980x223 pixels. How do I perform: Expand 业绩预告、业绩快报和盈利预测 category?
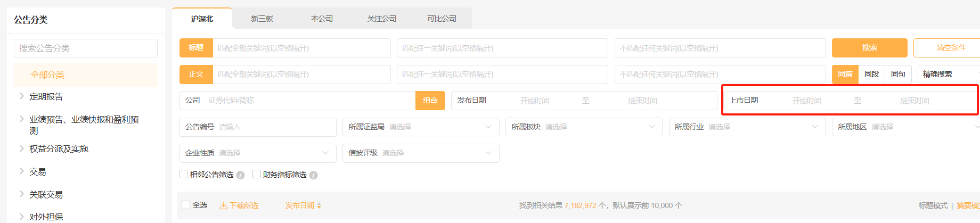(21, 119)
